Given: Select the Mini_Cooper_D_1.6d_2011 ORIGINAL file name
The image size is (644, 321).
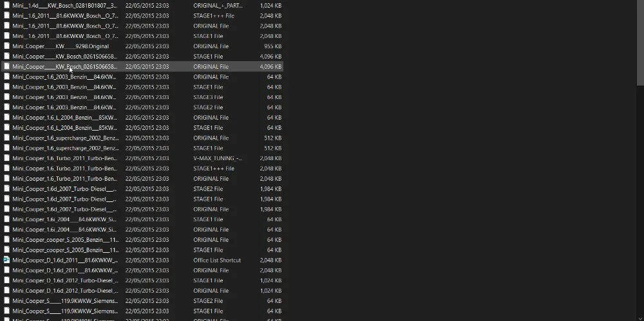Looking at the screenshot, I should pos(65,271).
